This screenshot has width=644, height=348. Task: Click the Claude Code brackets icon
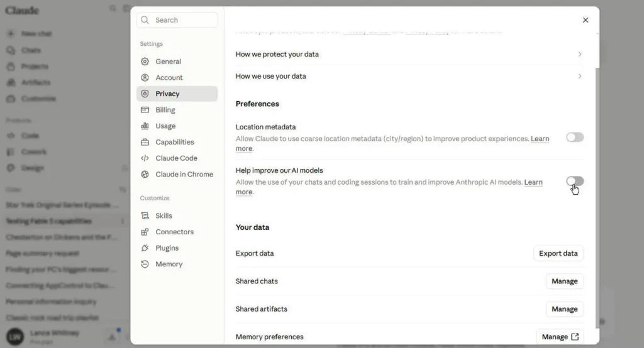[145, 158]
